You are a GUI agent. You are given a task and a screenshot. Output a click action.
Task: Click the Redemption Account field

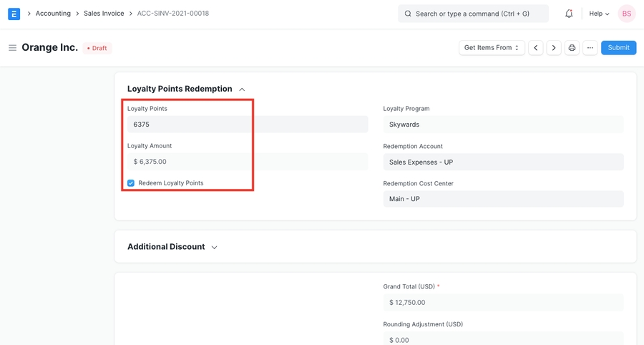[x=503, y=162]
